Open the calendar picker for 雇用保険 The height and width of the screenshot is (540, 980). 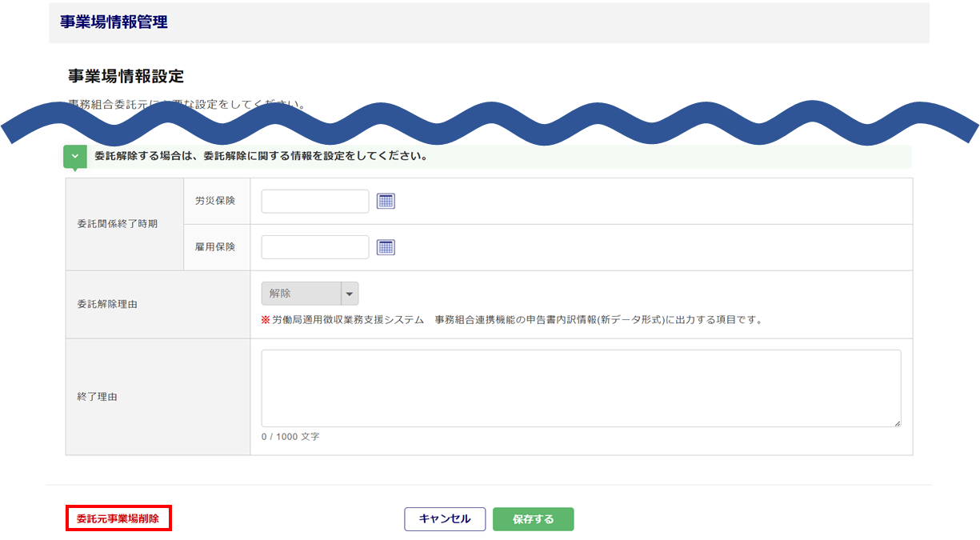386,248
